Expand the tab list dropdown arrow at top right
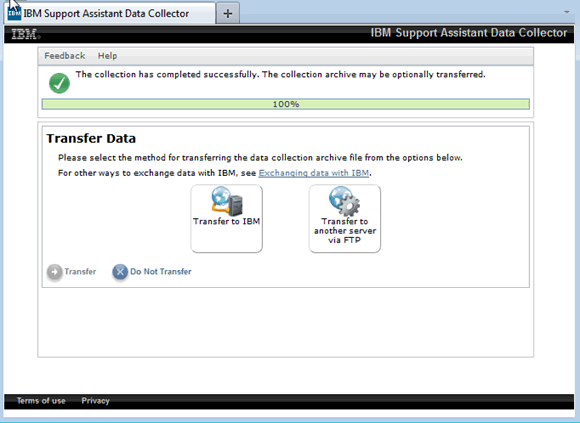The width and height of the screenshot is (580, 423). tap(567, 12)
